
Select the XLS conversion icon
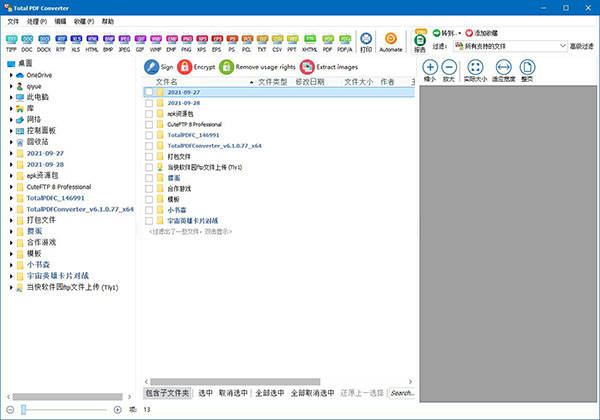point(76,42)
